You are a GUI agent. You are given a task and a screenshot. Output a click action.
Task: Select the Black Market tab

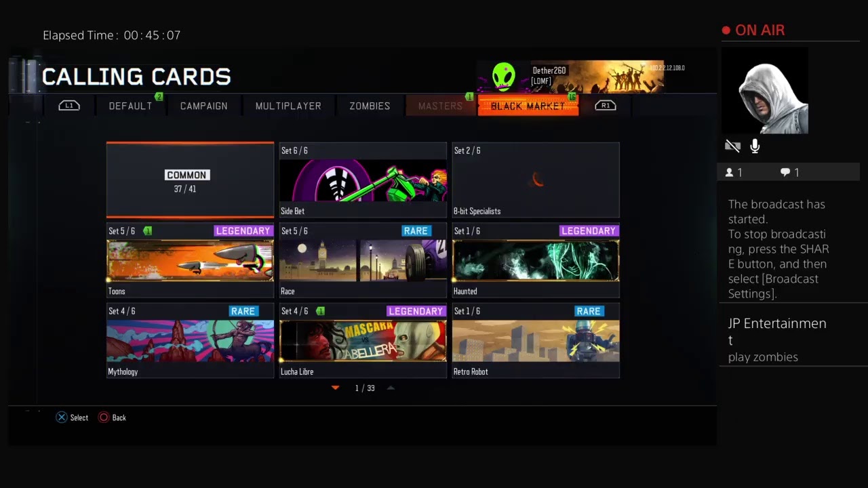[x=528, y=106]
